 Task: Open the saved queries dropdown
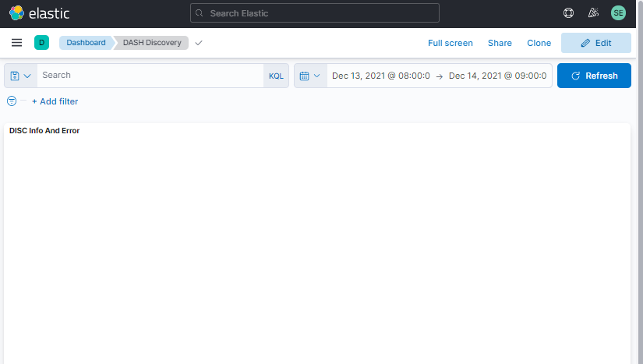pos(20,76)
